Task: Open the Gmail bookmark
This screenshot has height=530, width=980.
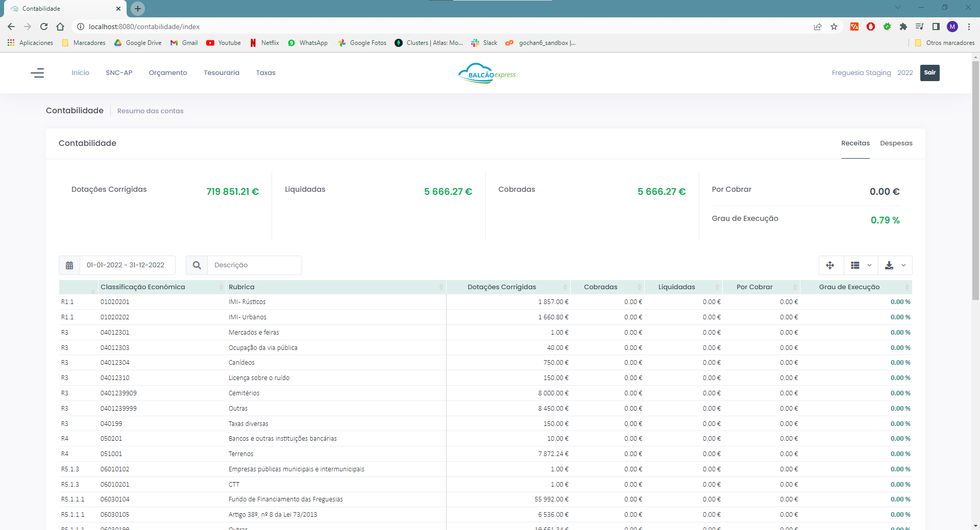Action: click(184, 43)
